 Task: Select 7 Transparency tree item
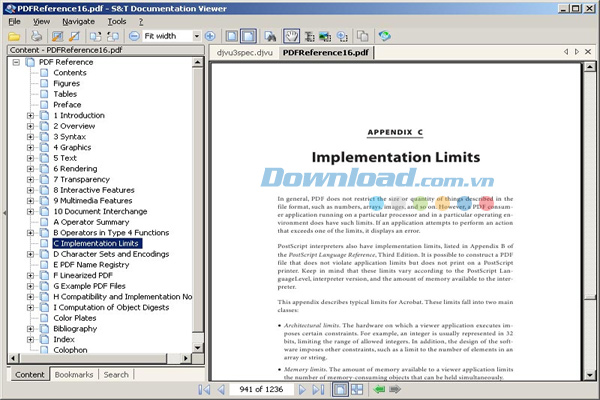coord(82,179)
